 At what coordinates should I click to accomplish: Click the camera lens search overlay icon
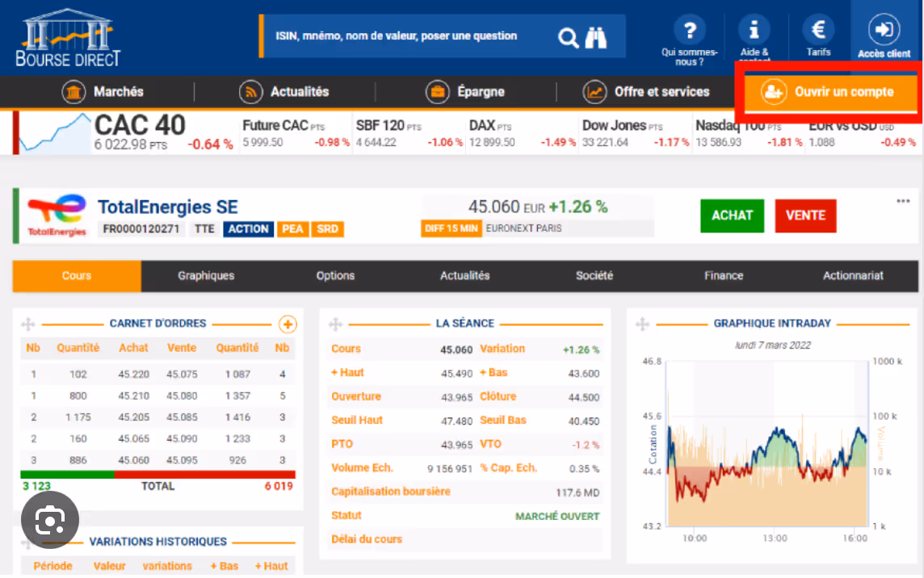coord(50,520)
